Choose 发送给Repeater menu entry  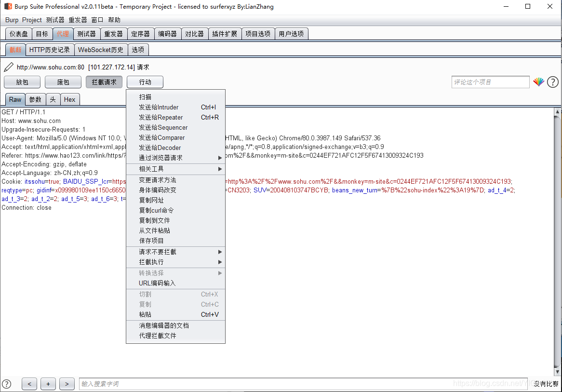175,117
